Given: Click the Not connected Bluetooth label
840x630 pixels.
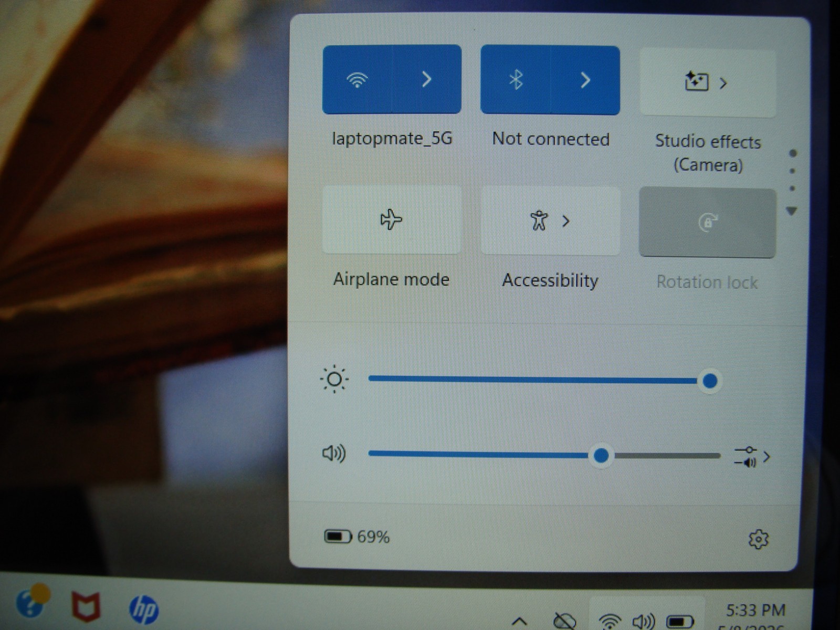Looking at the screenshot, I should 551,139.
